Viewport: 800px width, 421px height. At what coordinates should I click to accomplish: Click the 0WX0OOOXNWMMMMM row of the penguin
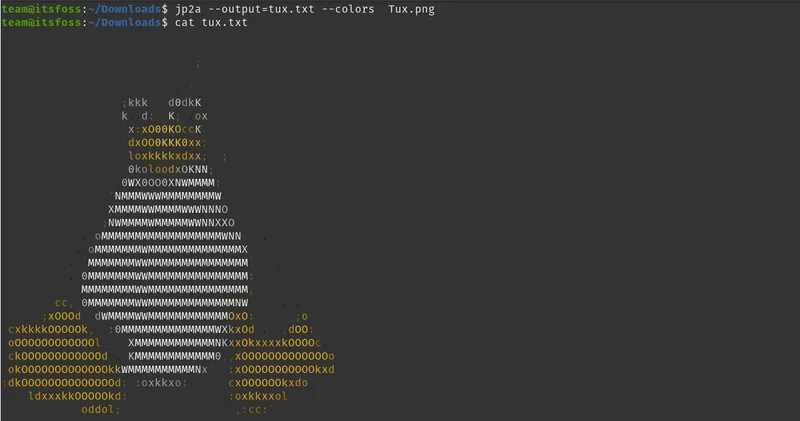click(168, 183)
